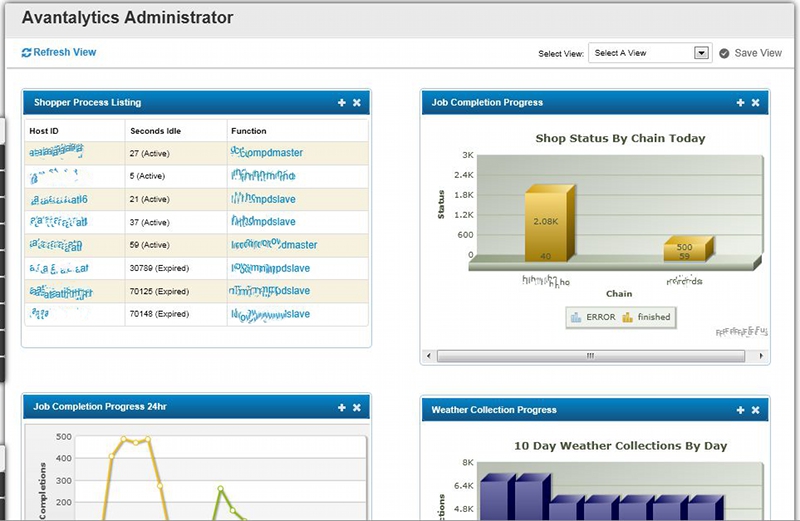Open host ID link in 59 (Active) row
The width and height of the screenshot is (800, 521).
point(56,245)
